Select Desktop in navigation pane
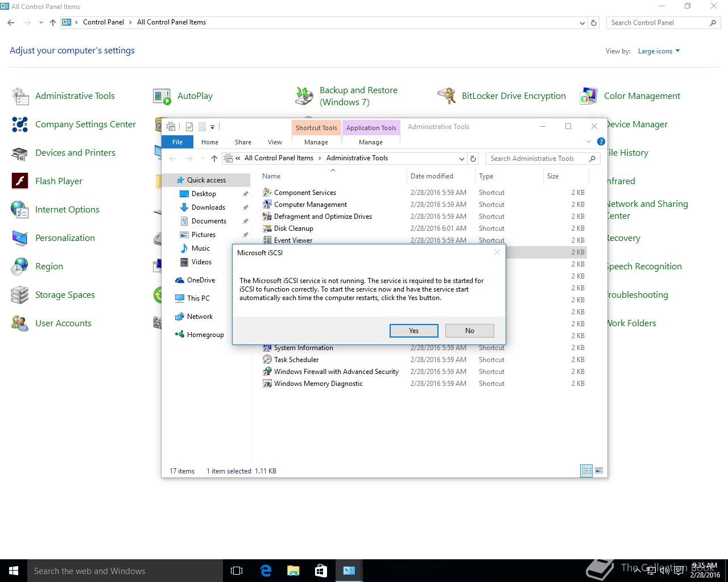728x582 pixels. click(x=204, y=194)
